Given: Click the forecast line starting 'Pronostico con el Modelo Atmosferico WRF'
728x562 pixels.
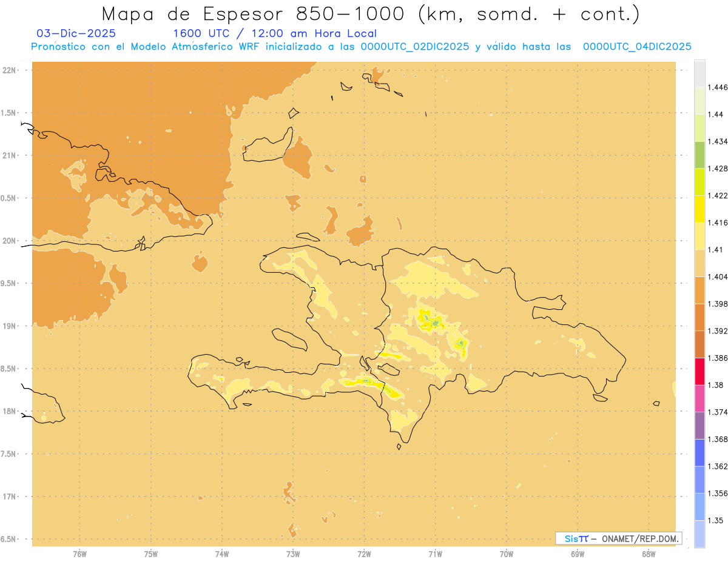Looking at the screenshot, I should 361,47.
